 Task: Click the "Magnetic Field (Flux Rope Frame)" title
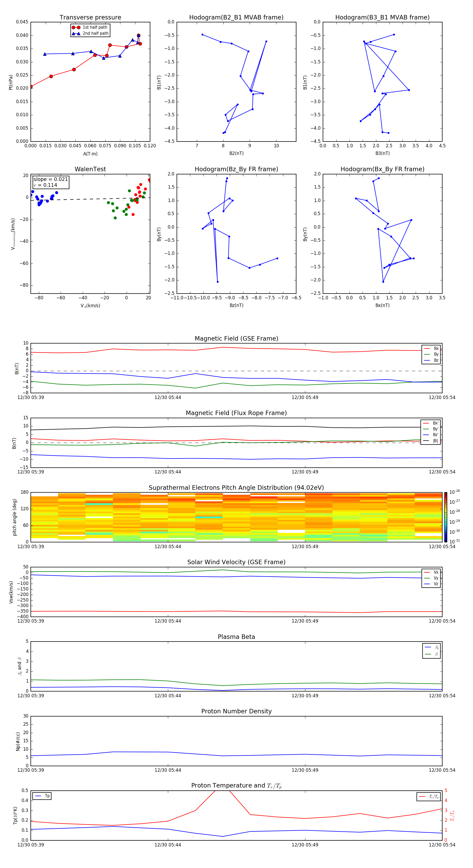(236, 413)
